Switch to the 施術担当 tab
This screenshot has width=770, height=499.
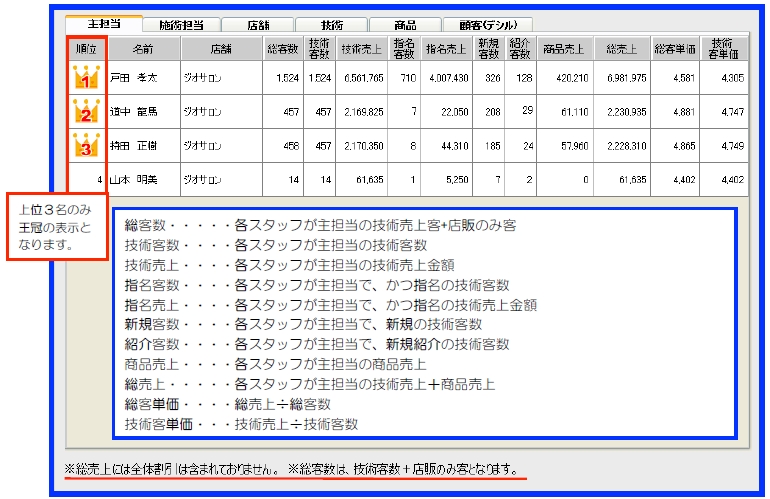[180, 24]
